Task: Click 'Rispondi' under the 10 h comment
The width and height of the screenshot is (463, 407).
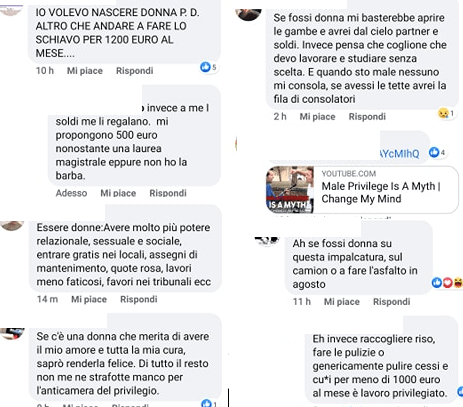Action: (135, 71)
